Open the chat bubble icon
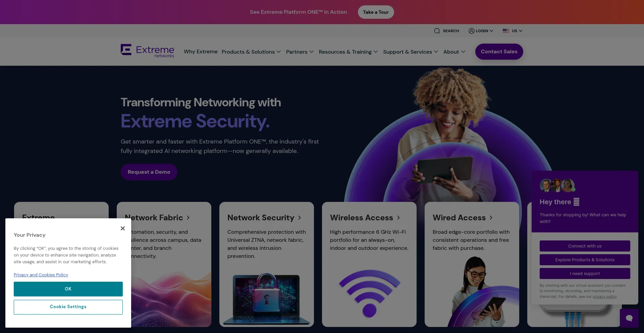The width and height of the screenshot is (644, 333). coord(629,318)
